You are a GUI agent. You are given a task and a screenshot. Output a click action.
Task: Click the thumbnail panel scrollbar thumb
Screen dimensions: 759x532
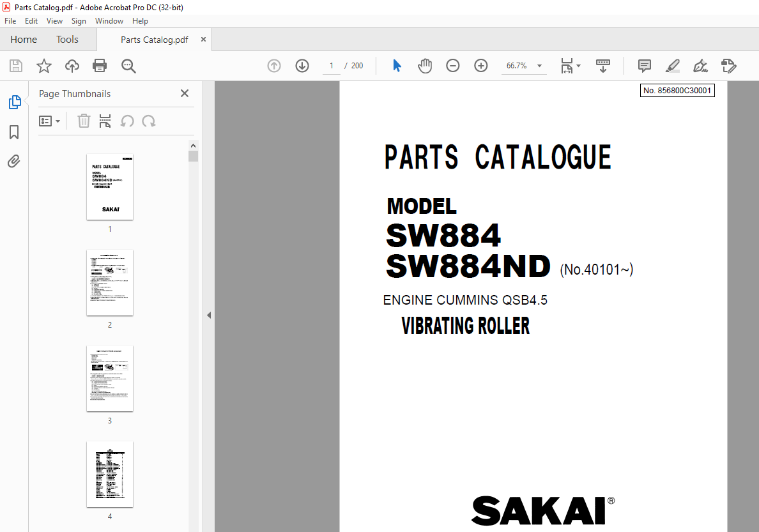193,156
